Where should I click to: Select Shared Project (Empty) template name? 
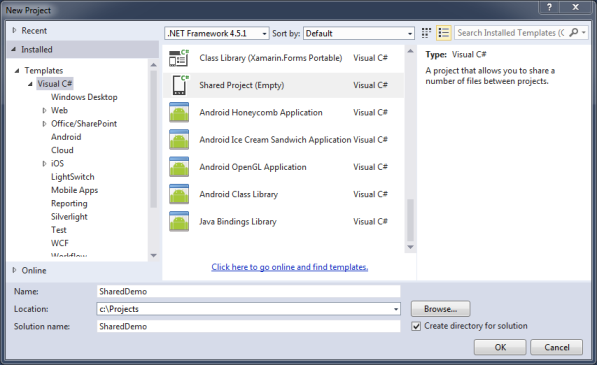tap(242, 85)
